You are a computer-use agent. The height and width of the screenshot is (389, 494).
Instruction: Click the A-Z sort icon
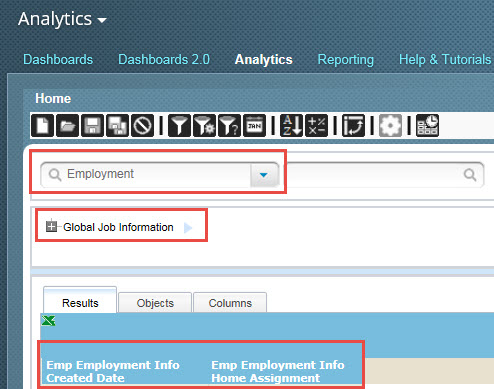tap(291, 126)
